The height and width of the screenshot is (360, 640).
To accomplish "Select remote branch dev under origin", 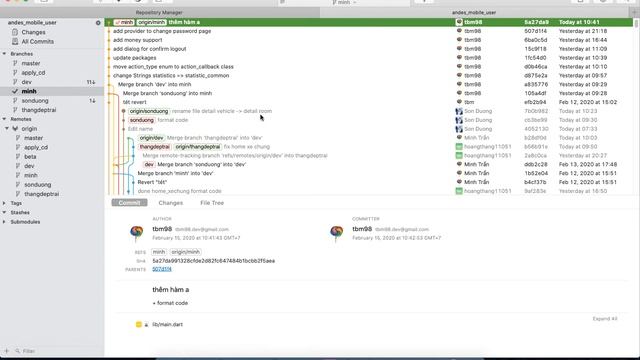I will point(29,166).
